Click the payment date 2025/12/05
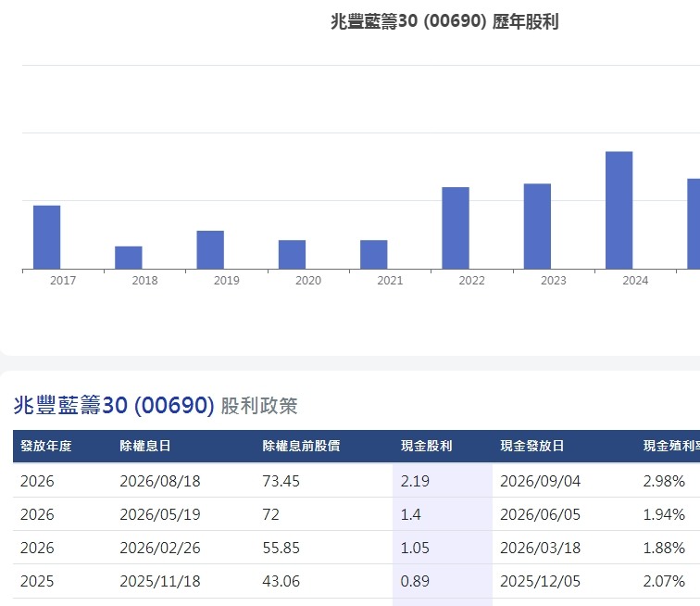 click(540, 581)
